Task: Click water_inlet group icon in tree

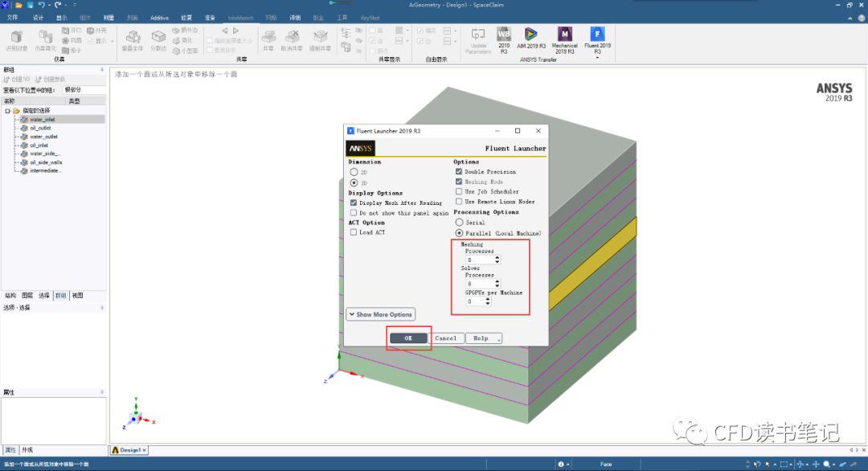Action: pyautogui.click(x=24, y=120)
